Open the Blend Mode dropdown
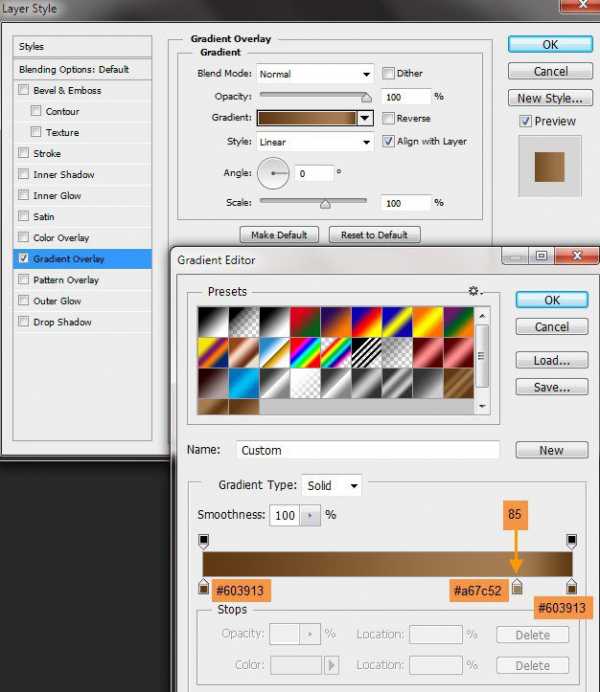Viewport: 600px width, 692px height. tap(315, 74)
